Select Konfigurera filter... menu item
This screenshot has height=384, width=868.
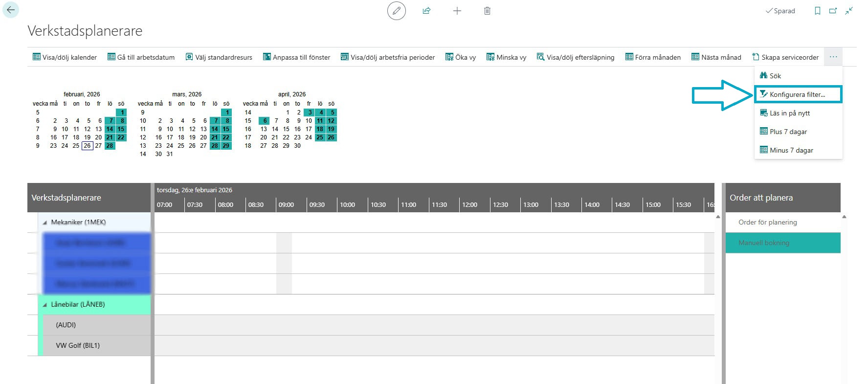797,94
